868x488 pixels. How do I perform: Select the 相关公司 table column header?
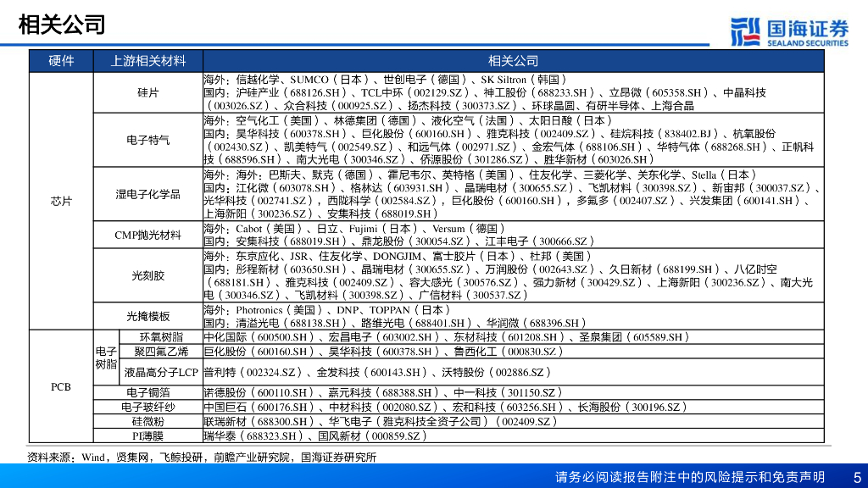(513, 61)
